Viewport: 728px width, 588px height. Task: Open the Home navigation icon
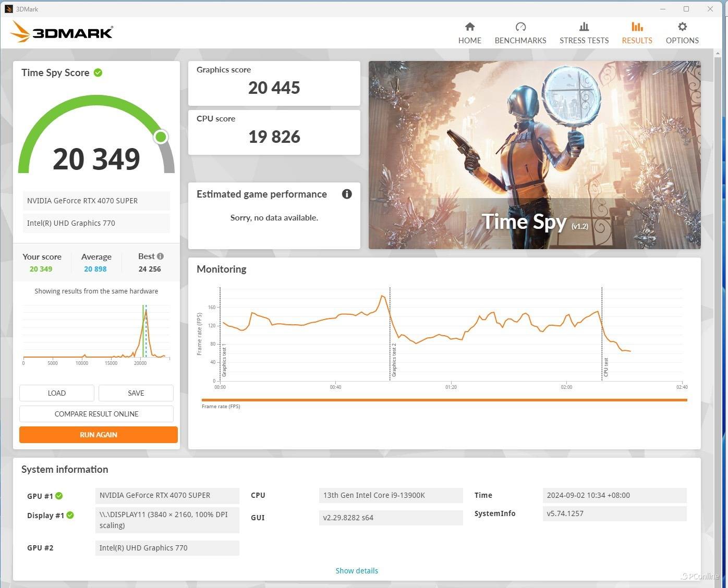pyautogui.click(x=469, y=32)
